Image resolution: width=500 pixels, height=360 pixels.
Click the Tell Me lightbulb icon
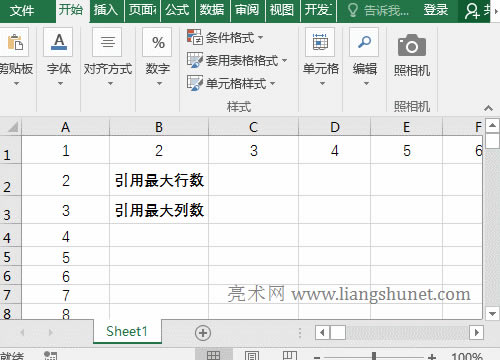point(353,10)
